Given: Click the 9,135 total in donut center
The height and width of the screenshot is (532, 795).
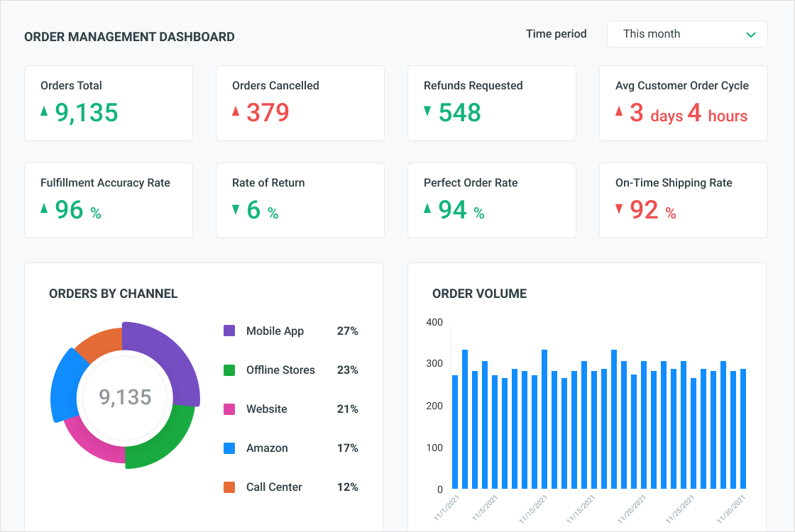Looking at the screenshot, I should [125, 397].
